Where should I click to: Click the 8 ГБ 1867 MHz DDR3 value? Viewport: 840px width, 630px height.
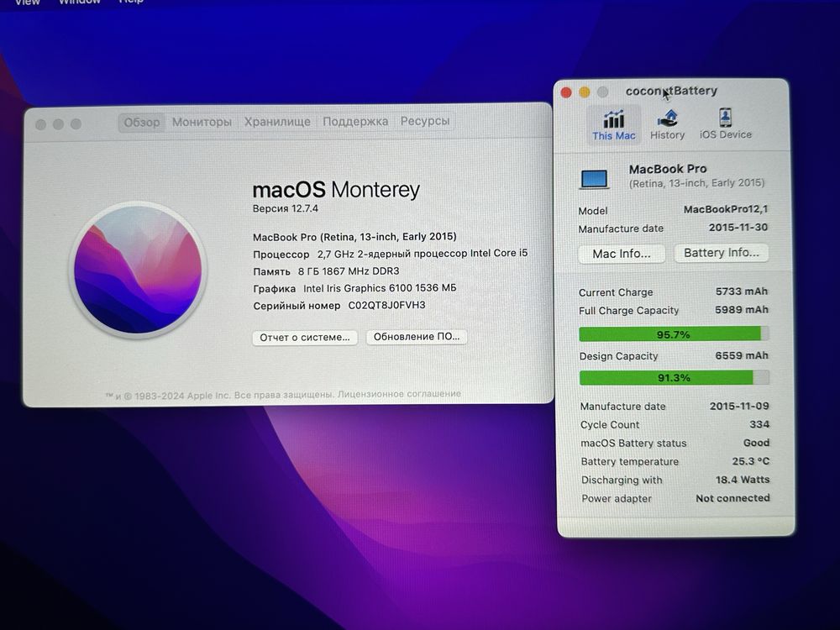(349, 271)
